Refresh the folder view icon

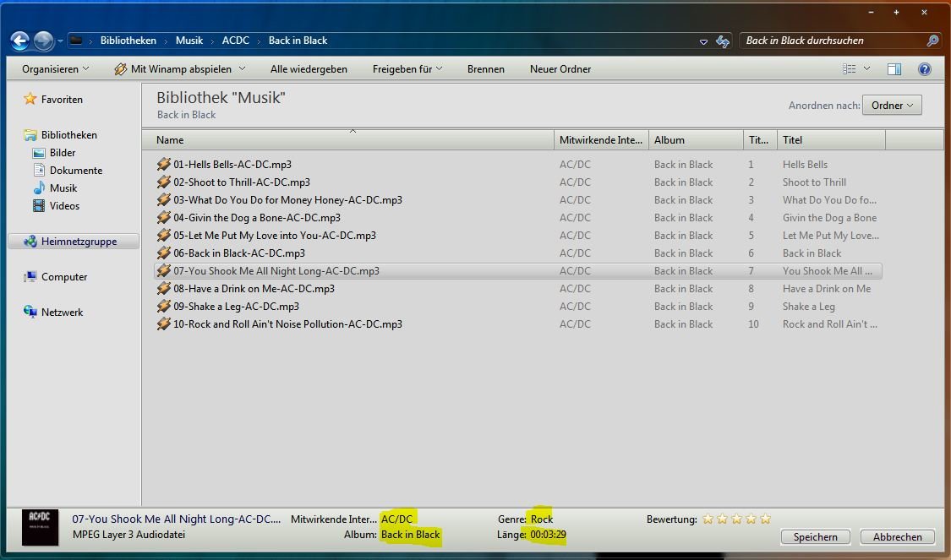723,41
